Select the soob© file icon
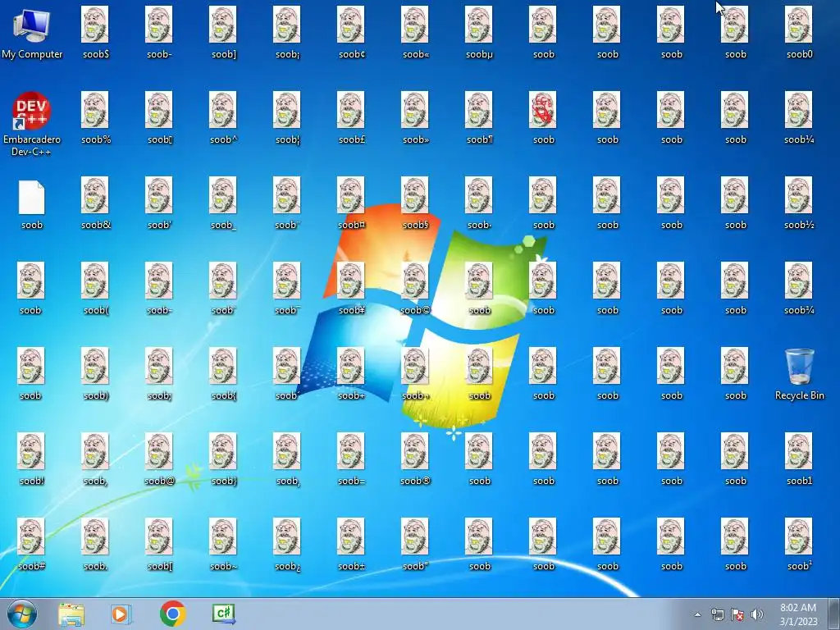Image resolution: width=840 pixels, height=630 pixels. point(414,281)
